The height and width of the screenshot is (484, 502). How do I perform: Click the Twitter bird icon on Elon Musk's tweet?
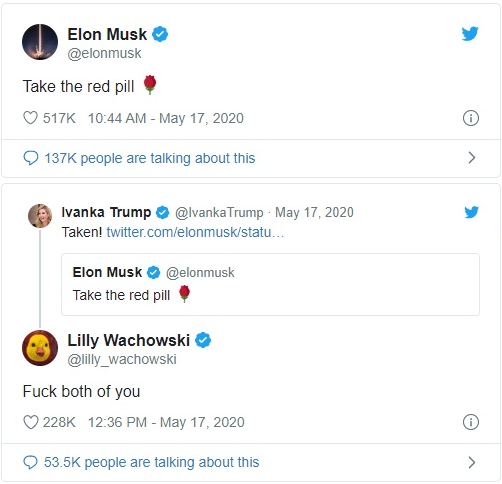click(x=470, y=34)
